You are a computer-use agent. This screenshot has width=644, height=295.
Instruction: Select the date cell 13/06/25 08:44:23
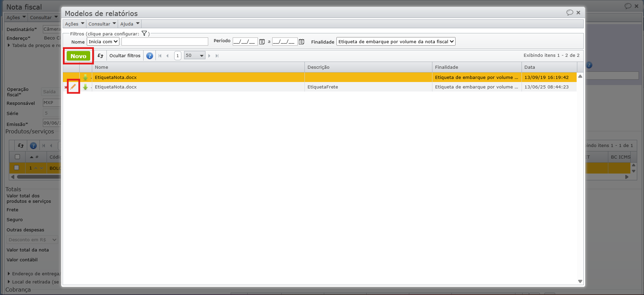pyautogui.click(x=549, y=87)
